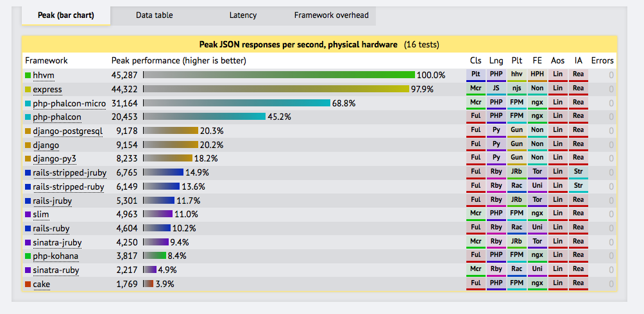Open the express framework link

(x=47, y=90)
